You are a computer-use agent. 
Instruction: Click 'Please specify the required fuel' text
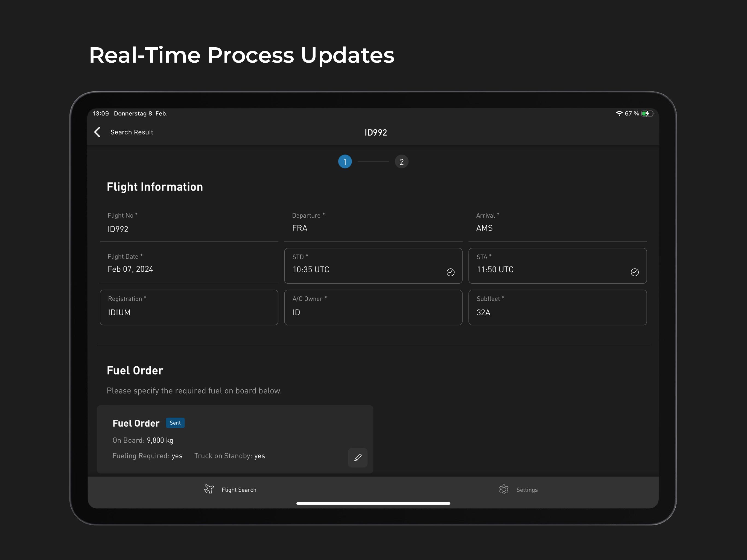(194, 391)
